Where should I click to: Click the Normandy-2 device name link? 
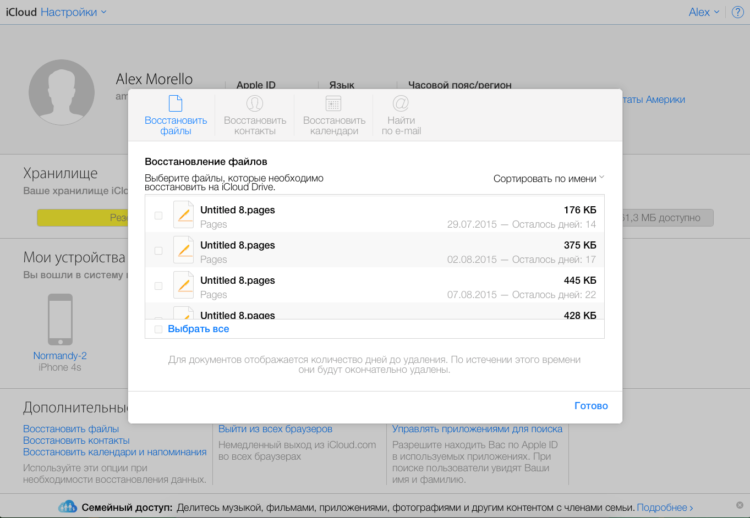click(x=60, y=355)
